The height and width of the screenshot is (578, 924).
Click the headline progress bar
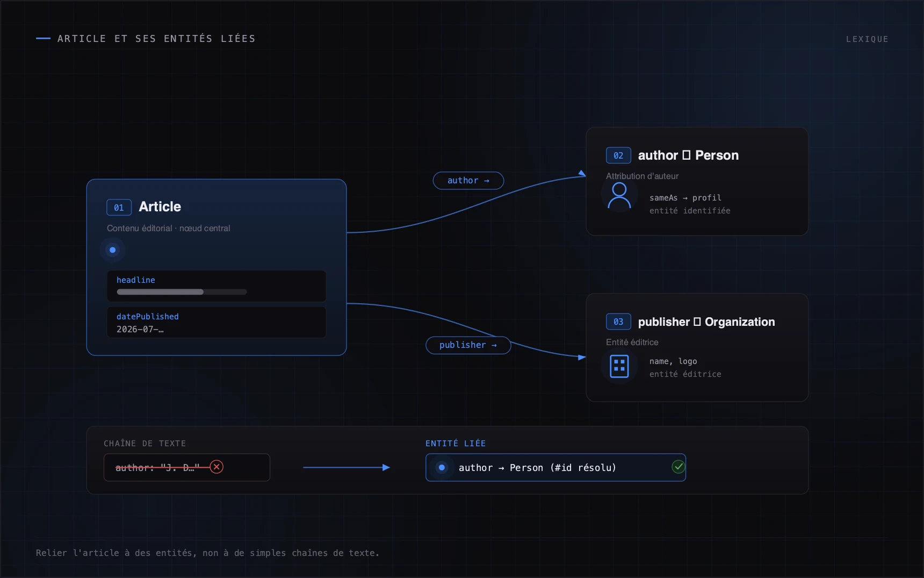(182, 292)
